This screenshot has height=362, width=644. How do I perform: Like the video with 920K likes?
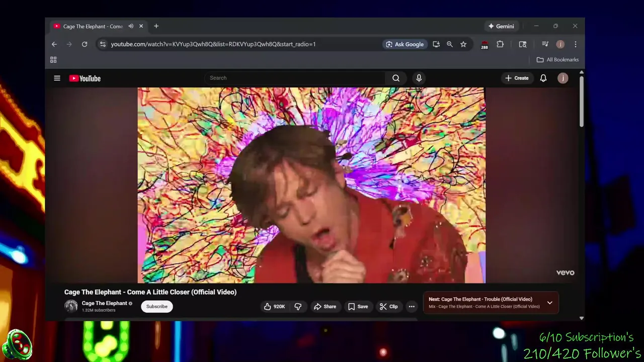pyautogui.click(x=275, y=306)
